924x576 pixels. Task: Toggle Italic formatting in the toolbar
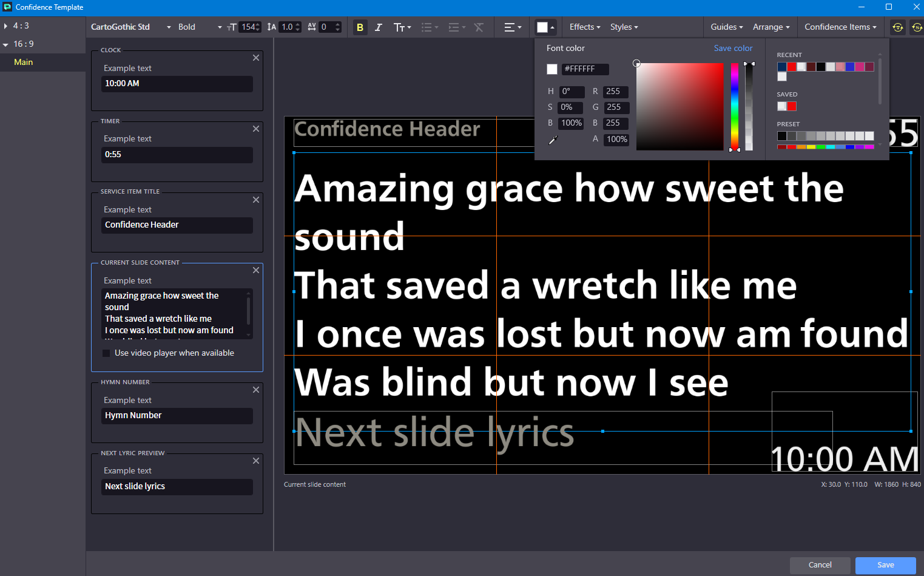(x=378, y=27)
